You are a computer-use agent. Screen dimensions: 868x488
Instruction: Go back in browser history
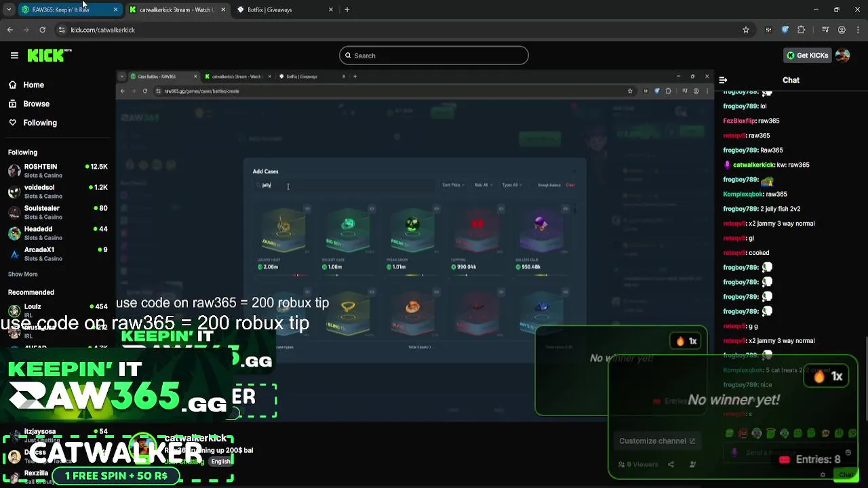10,30
